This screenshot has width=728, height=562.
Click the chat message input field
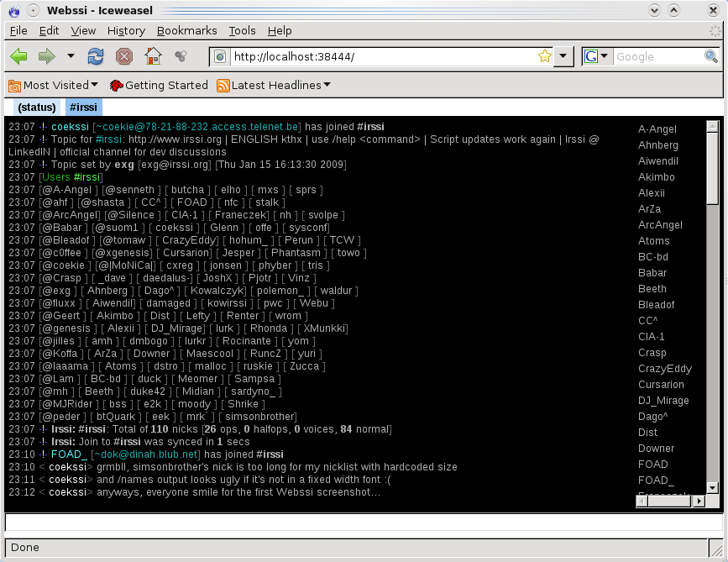click(363, 523)
